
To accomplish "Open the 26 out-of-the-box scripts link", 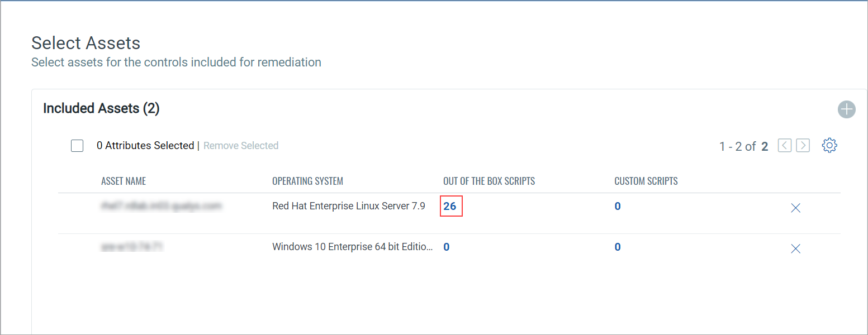I will point(450,207).
